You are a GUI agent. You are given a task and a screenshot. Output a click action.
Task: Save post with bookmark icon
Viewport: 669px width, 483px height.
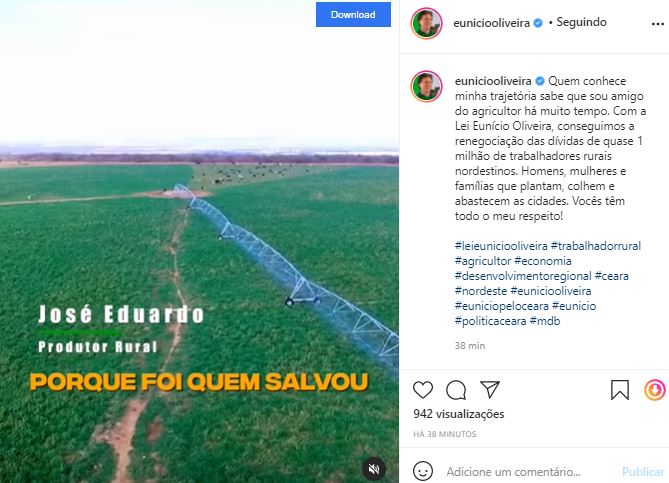point(620,390)
